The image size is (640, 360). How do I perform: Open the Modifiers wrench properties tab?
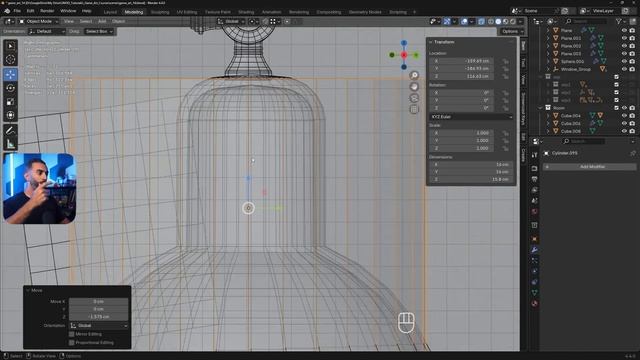pyautogui.click(x=534, y=250)
